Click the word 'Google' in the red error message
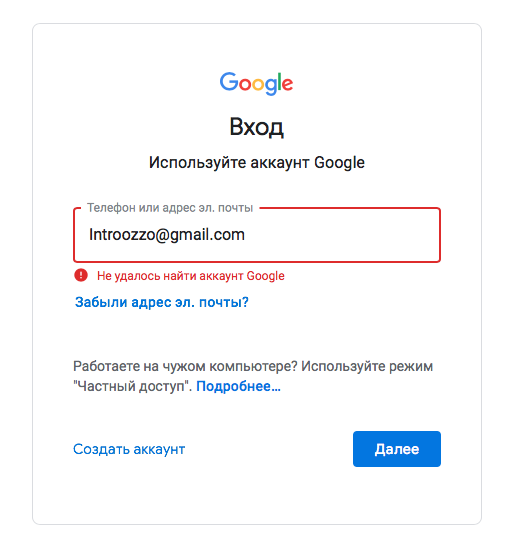 click(266, 276)
